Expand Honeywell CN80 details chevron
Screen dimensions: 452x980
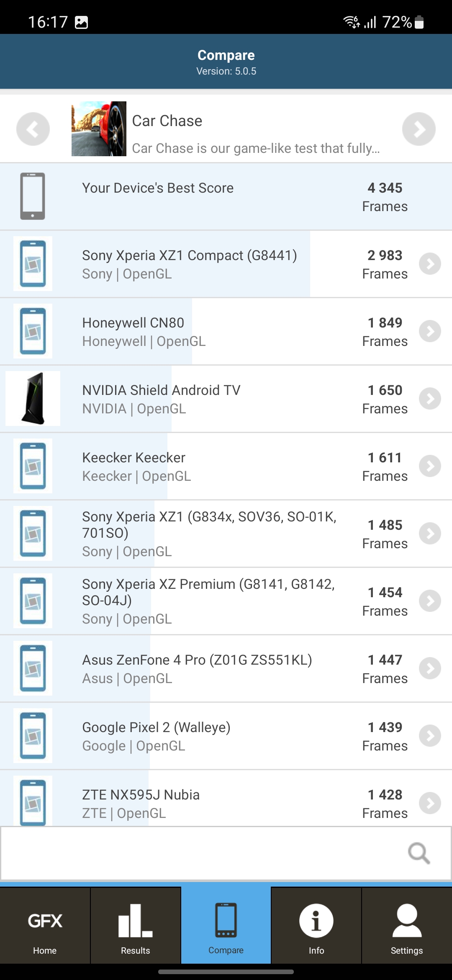tap(430, 331)
